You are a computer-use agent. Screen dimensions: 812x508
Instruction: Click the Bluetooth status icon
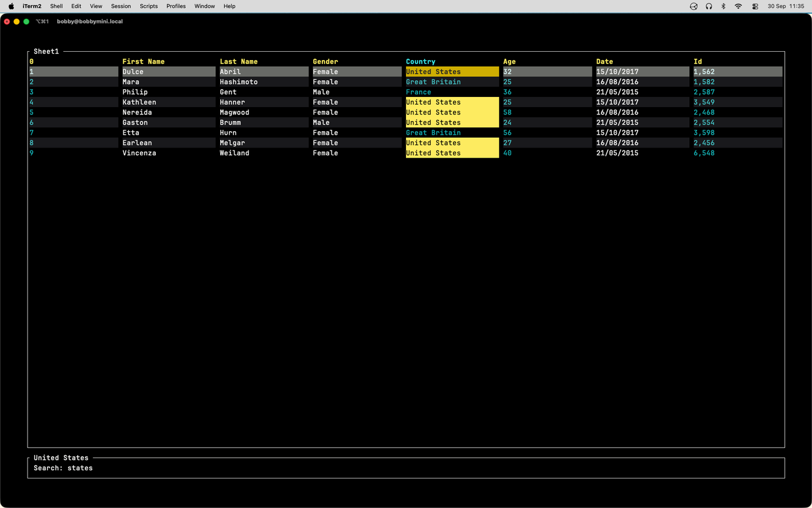724,6
